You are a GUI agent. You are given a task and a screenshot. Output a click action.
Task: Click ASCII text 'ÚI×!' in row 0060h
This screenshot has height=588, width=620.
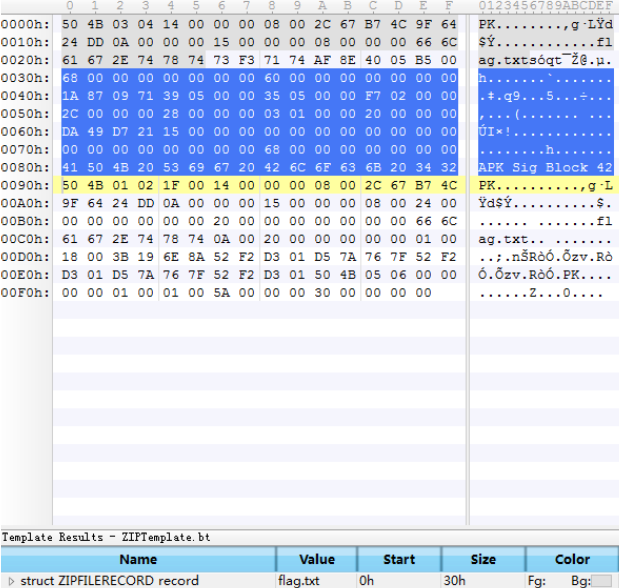pos(495,132)
